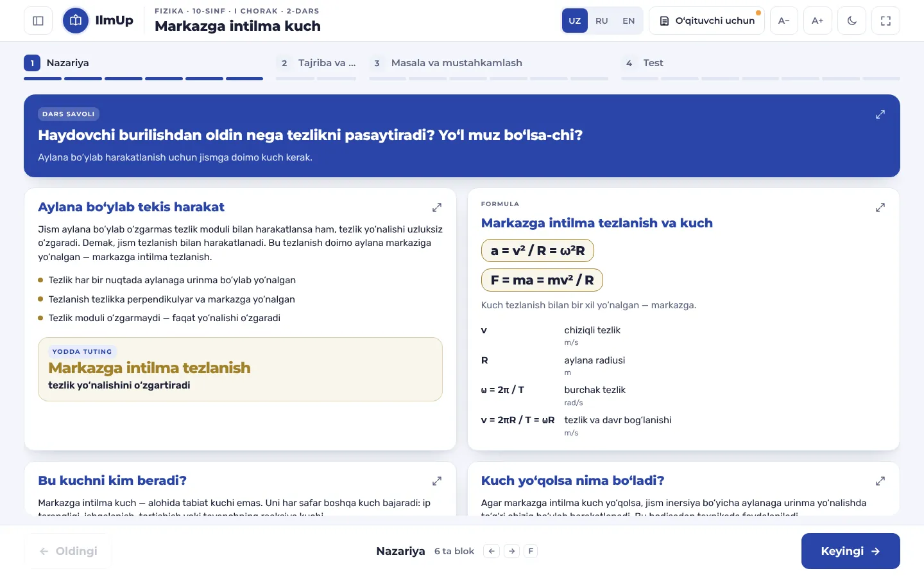This screenshot has width=924, height=578.
Task: Switch language to RU
Action: (x=602, y=21)
